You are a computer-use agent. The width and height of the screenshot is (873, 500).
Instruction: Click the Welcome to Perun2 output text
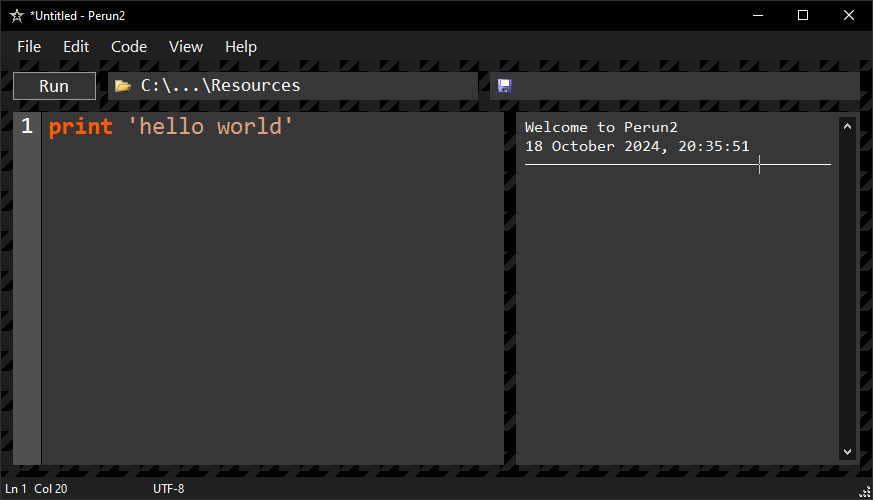(601, 127)
